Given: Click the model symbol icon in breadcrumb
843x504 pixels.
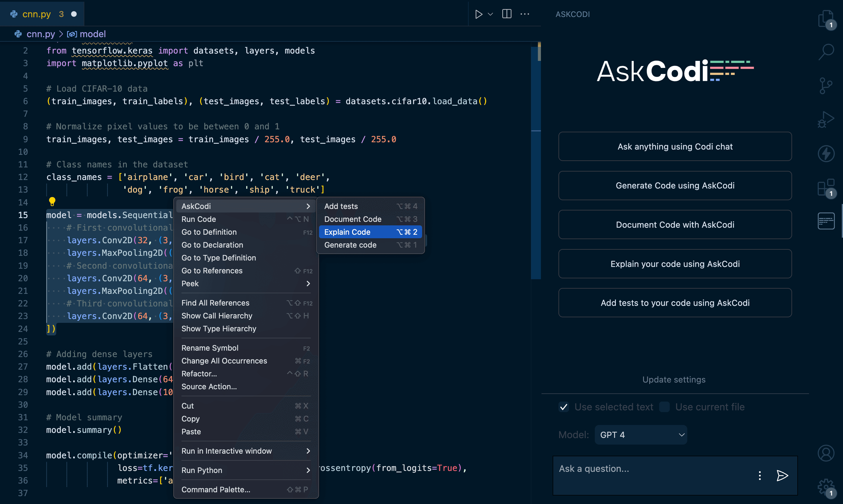Looking at the screenshot, I should (x=72, y=34).
